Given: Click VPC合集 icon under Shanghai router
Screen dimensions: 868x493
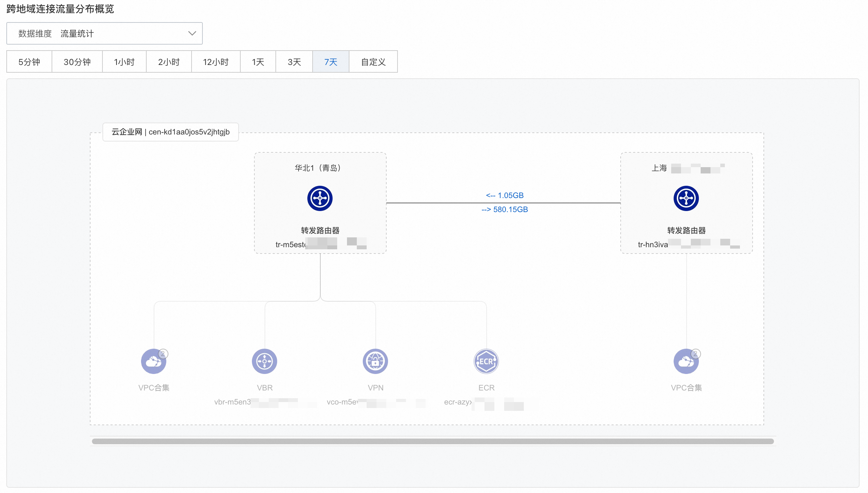Looking at the screenshot, I should (x=686, y=362).
